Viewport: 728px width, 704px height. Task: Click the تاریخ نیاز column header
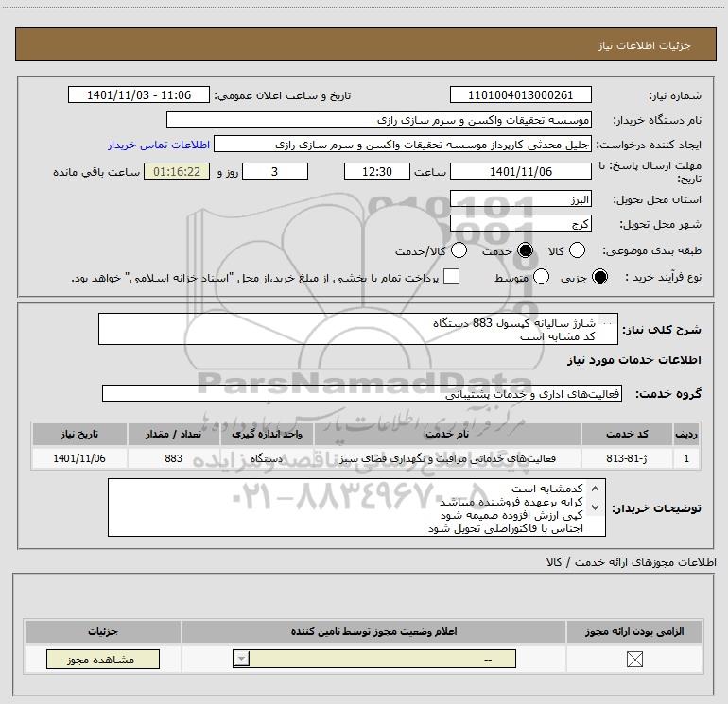tap(79, 434)
